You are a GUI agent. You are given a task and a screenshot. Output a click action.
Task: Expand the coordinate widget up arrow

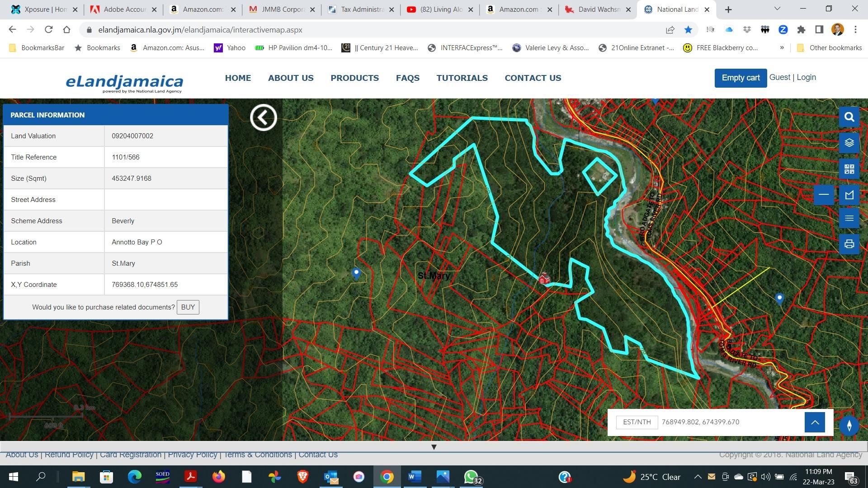pyautogui.click(x=815, y=422)
